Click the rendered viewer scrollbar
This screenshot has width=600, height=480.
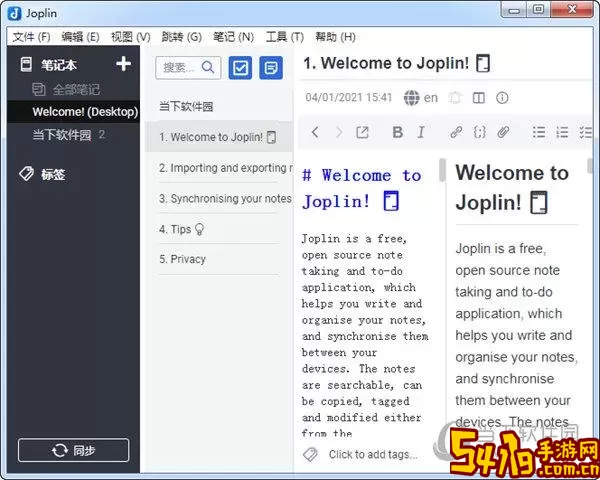[590, 165]
